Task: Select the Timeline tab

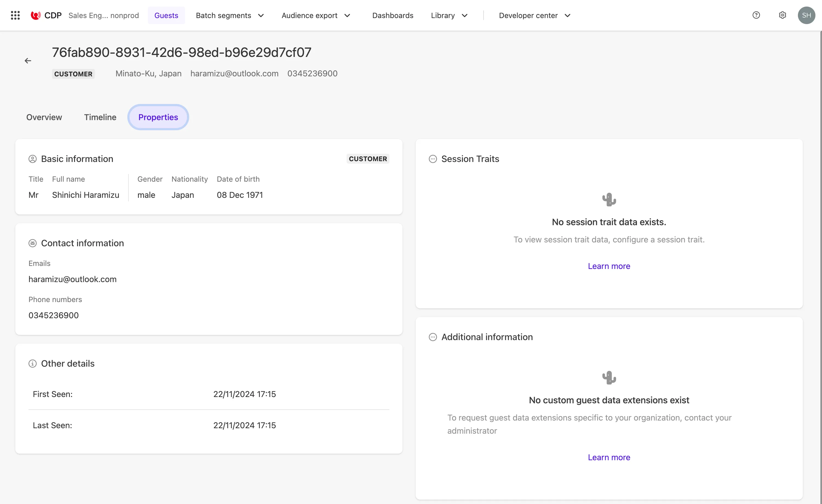Action: [100, 117]
